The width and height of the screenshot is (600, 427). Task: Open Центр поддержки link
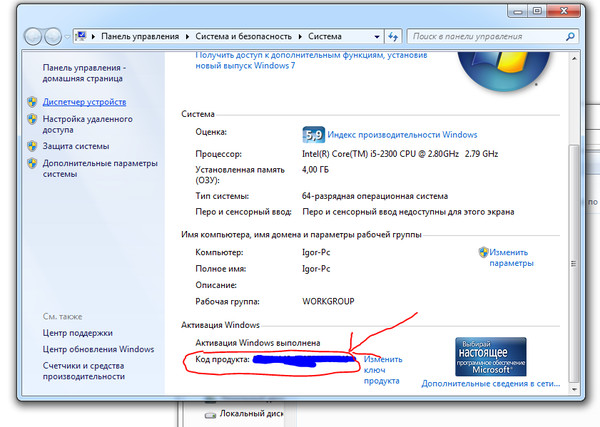coord(78,333)
